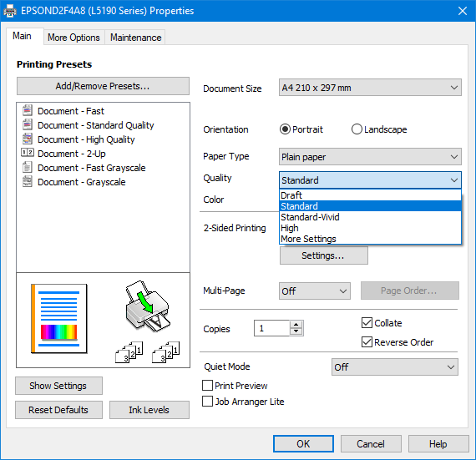Click the Copies number field
The image size is (476, 460).
pyautogui.click(x=272, y=328)
